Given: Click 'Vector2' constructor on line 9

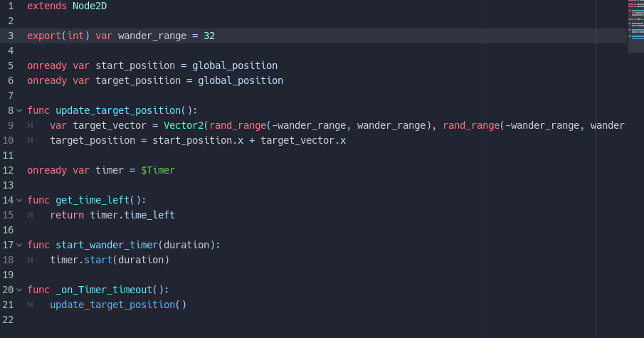Looking at the screenshot, I should 184,126.
